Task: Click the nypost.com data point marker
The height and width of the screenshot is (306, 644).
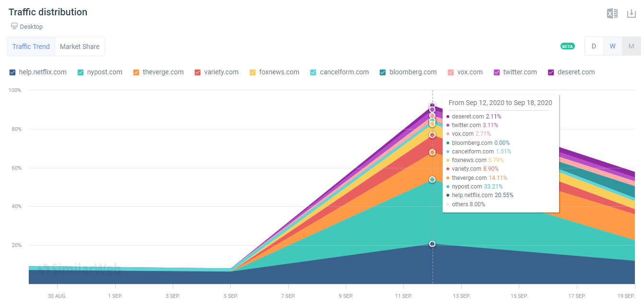Action: 432,179
